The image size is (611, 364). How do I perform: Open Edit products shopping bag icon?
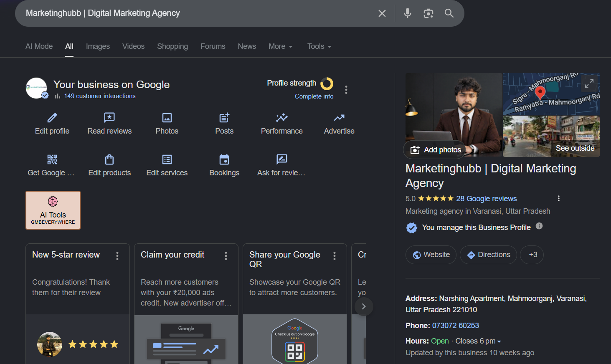109,159
